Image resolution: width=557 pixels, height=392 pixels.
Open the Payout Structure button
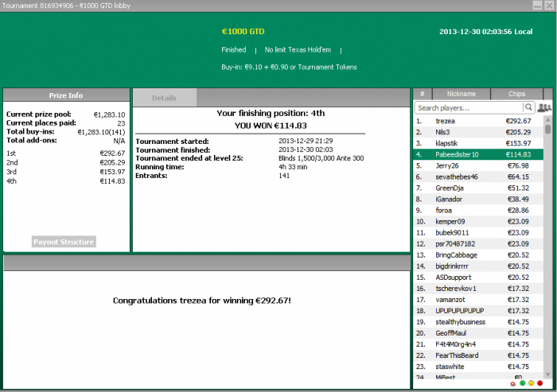pyautogui.click(x=64, y=242)
